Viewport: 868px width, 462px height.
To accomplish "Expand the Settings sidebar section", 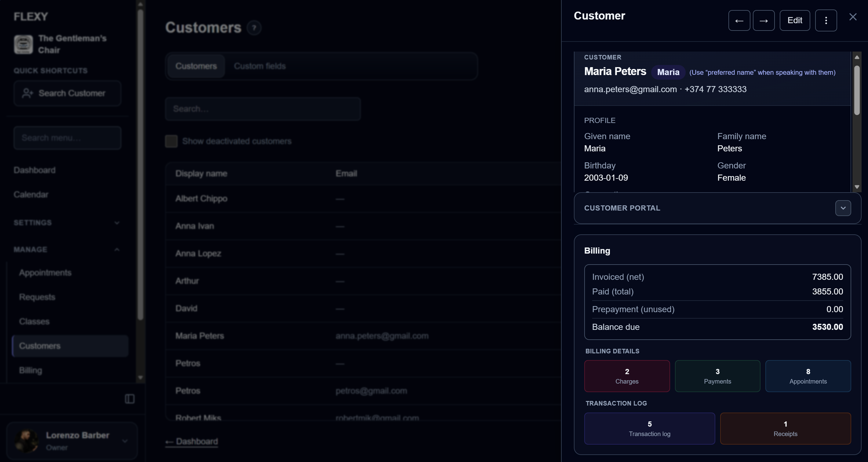I will click(x=117, y=222).
